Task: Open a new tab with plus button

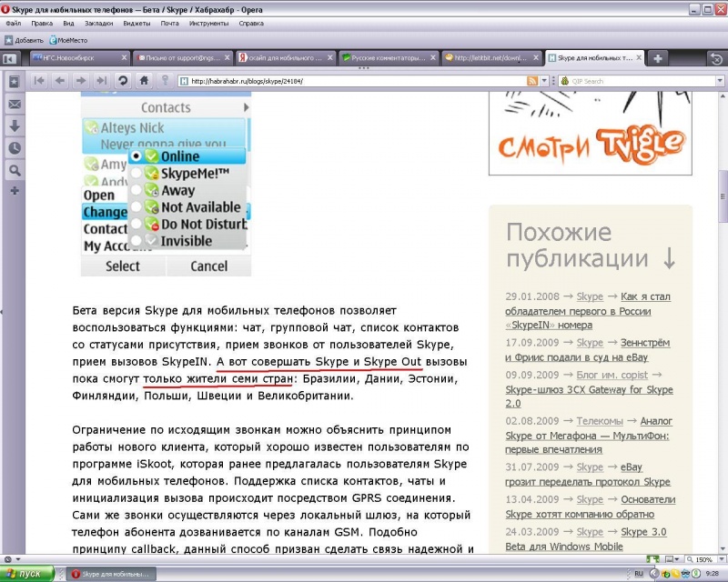Action: click(657, 58)
